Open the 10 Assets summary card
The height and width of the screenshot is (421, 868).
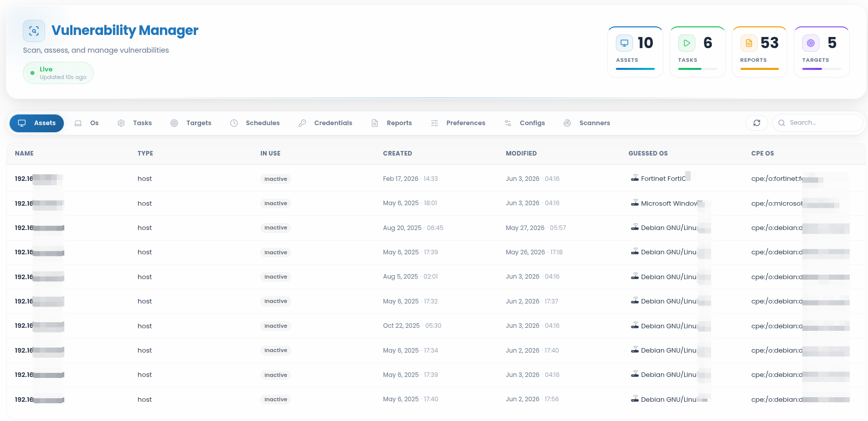pyautogui.click(x=635, y=52)
